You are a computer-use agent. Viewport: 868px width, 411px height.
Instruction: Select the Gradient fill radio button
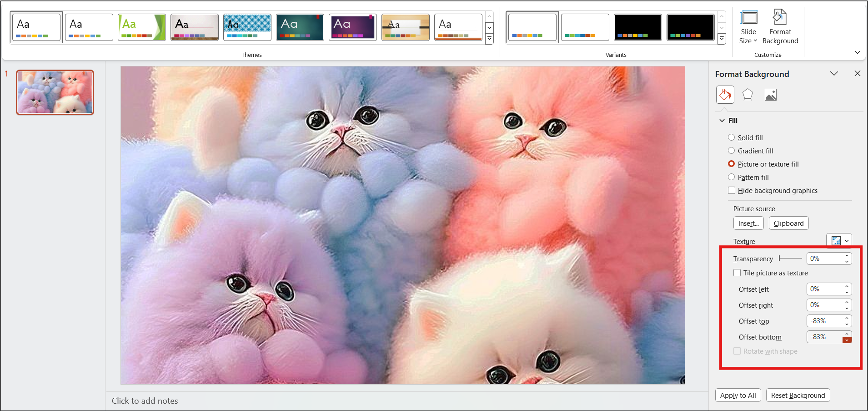pyautogui.click(x=731, y=151)
